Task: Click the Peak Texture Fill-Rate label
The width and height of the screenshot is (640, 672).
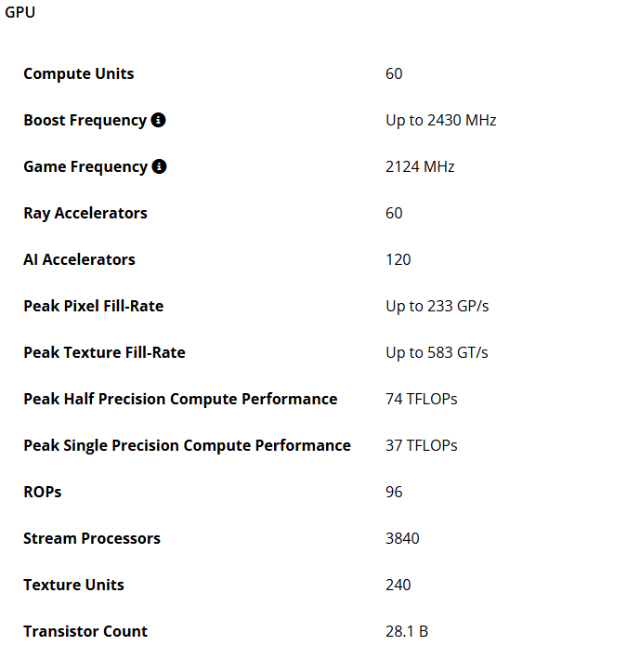Action: (x=104, y=352)
